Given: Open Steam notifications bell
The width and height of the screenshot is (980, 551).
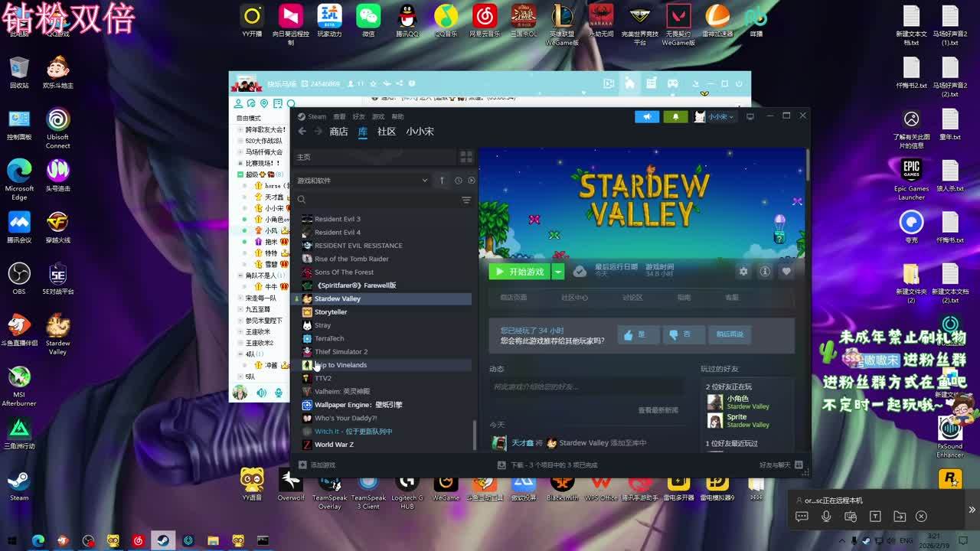Looking at the screenshot, I should coord(675,116).
